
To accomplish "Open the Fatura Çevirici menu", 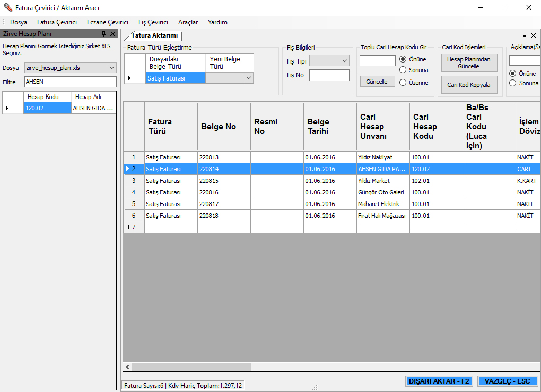I will coord(57,22).
